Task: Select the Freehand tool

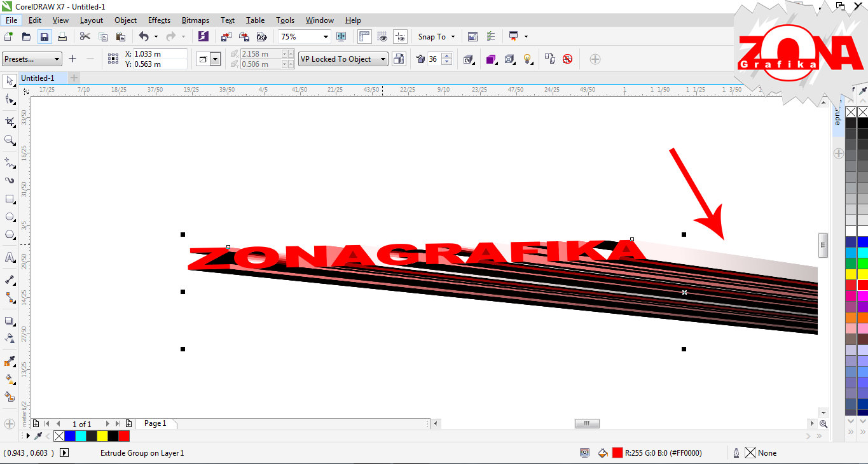Action: pyautogui.click(x=10, y=162)
